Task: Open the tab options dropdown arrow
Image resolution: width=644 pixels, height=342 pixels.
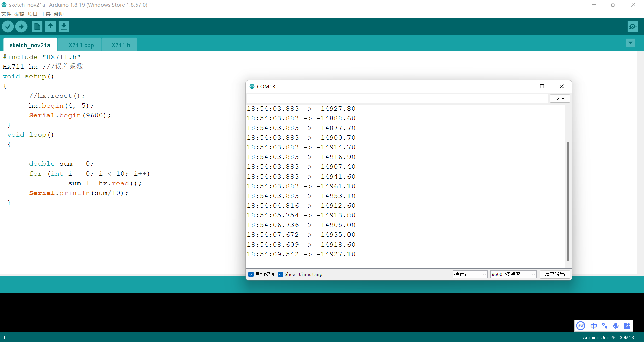Action: coord(630,43)
